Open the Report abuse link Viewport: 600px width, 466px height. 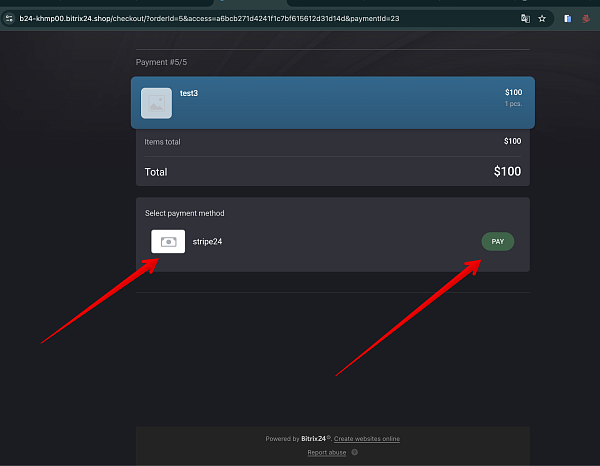click(x=326, y=453)
